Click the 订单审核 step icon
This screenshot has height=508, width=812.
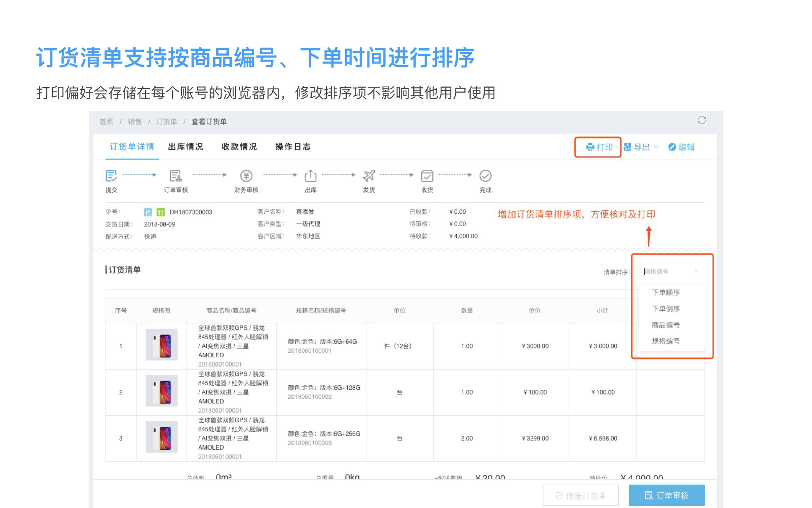coord(176,176)
